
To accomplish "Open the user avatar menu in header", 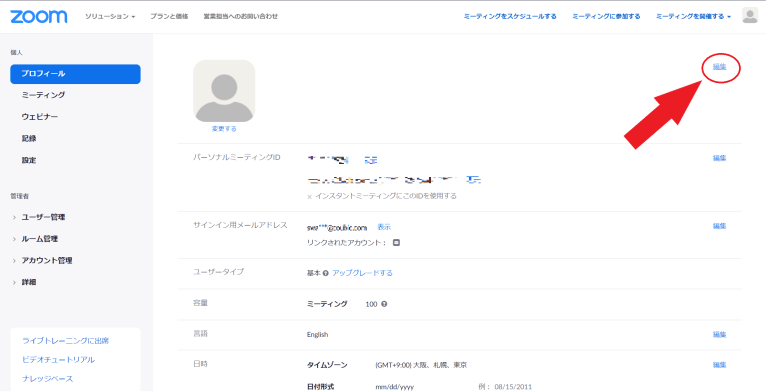I will 749,16.
